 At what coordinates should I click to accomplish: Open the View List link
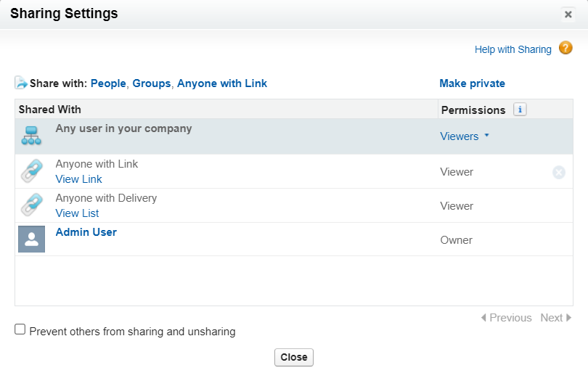(77, 213)
